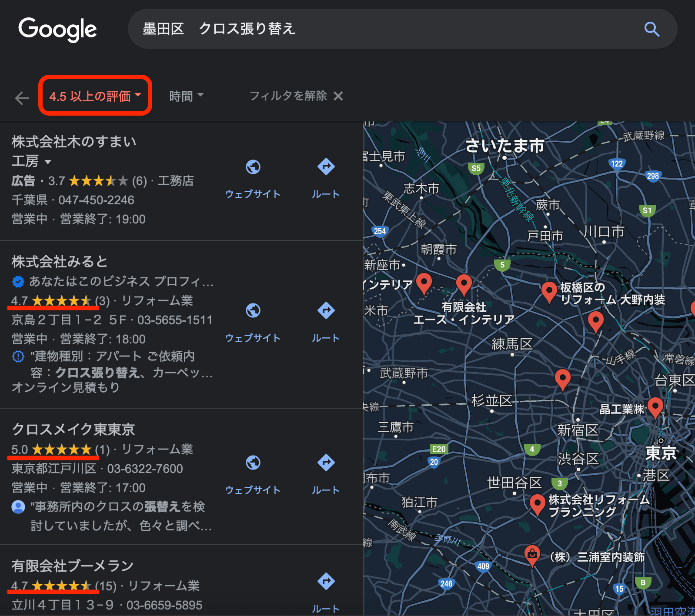Click the 営業中 · 営業終了: 18:00 text

click(x=78, y=339)
